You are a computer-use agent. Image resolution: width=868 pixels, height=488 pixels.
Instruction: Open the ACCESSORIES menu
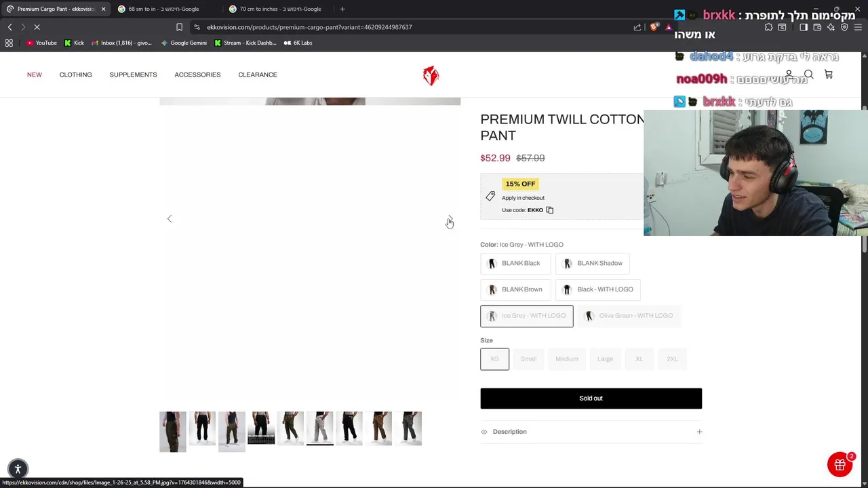(197, 75)
